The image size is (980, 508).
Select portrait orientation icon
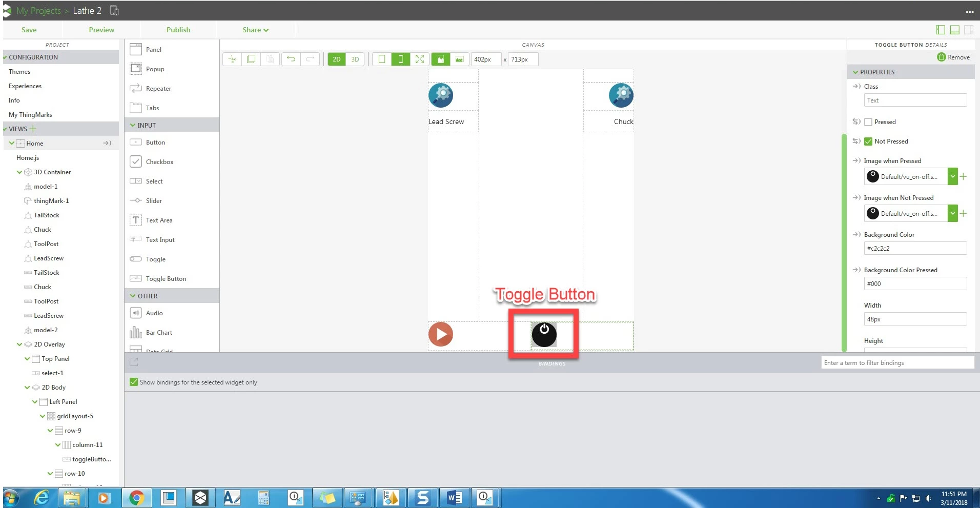(441, 59)
